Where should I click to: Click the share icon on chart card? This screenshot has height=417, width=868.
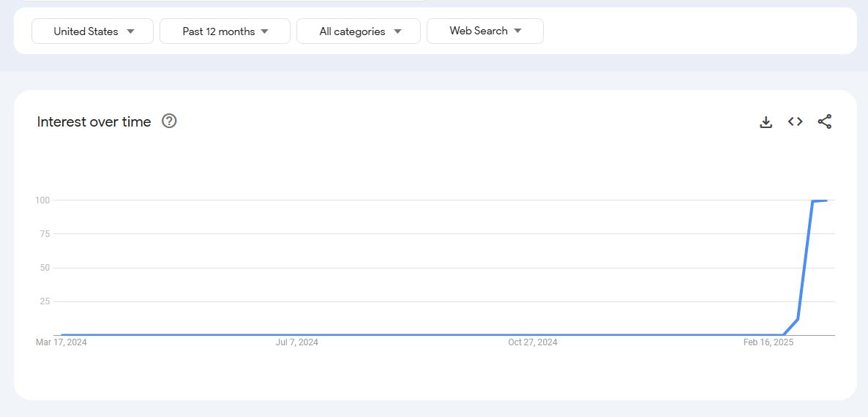coord(825,121)
